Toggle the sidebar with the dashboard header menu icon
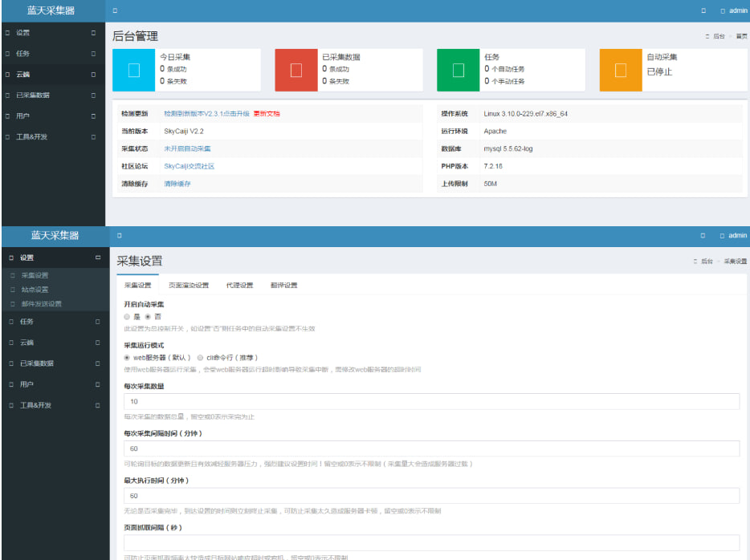Image resolution: width=750 pixels, height=560 pixels. coord(115,10)
